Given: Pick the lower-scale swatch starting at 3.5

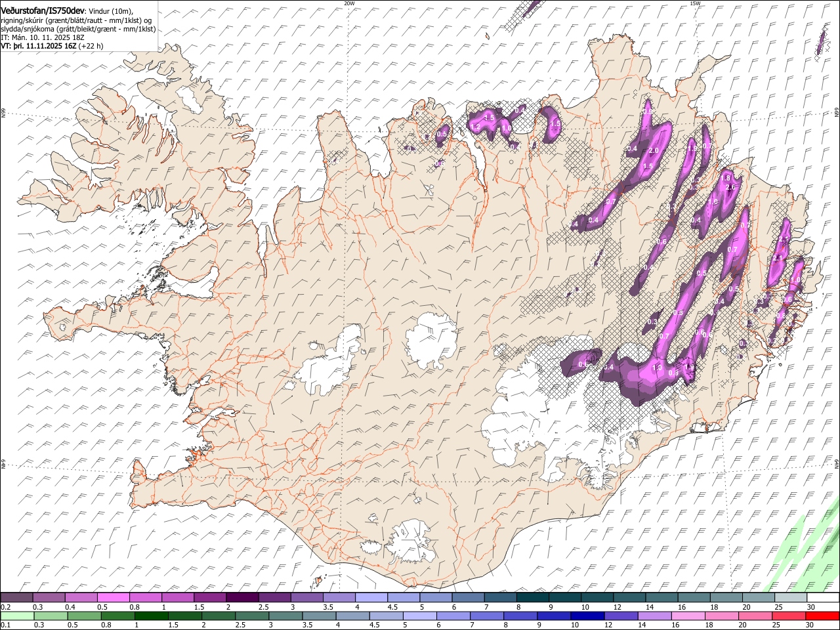Looking at the screenshot, I should [318, 616].
